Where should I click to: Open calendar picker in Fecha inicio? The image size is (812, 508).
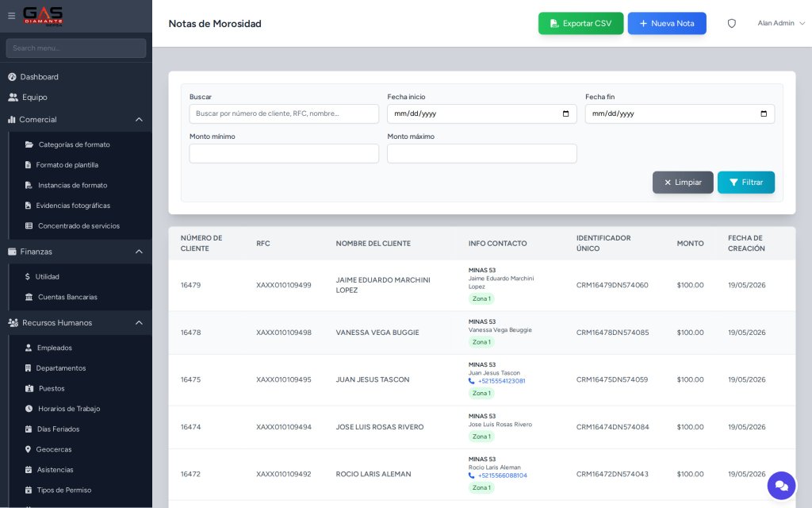tap(565, 114)
